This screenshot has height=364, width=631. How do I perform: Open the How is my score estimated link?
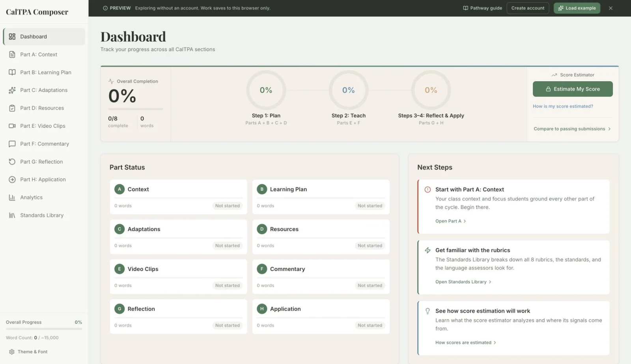pyautogui.click(x=563, y=106)
